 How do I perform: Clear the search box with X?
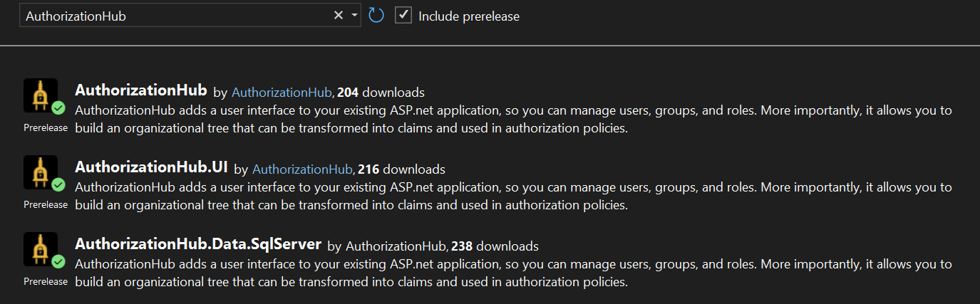pyautogui.click(x=339, y=16)
